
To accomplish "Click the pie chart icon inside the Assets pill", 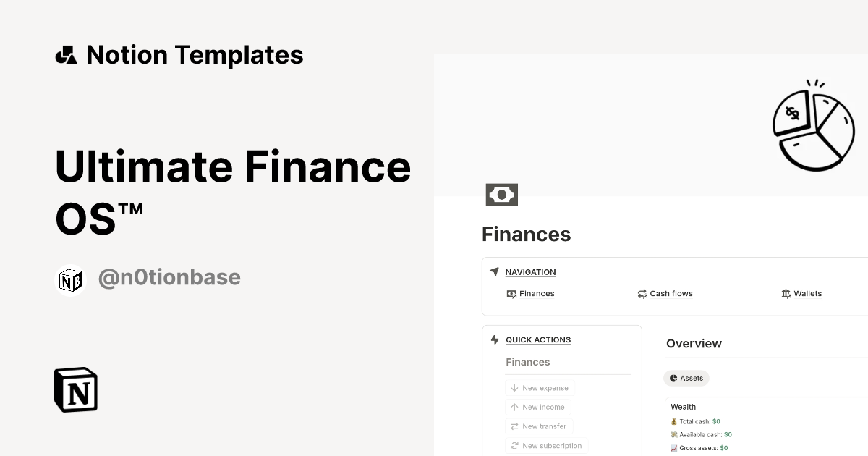I will pos(673,378).
